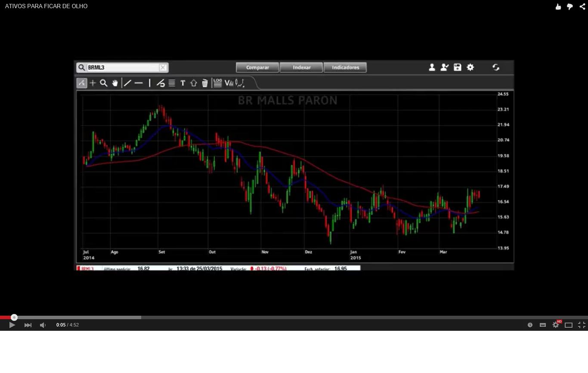Toggle video subtitles captions
Screen dimensions: 588x373
[543, 325]
